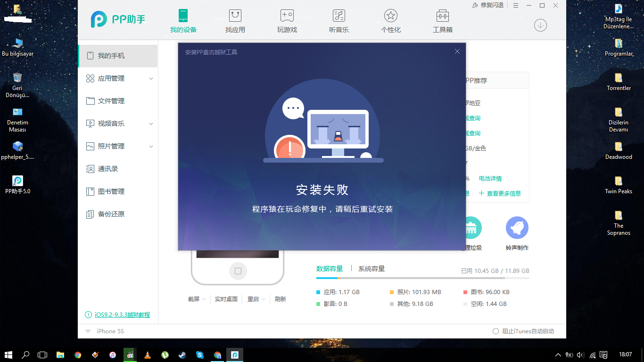The image size is (644, 362).
Task: Open the 截屏 screenshot dropdown
Action: tap(197, 299)
